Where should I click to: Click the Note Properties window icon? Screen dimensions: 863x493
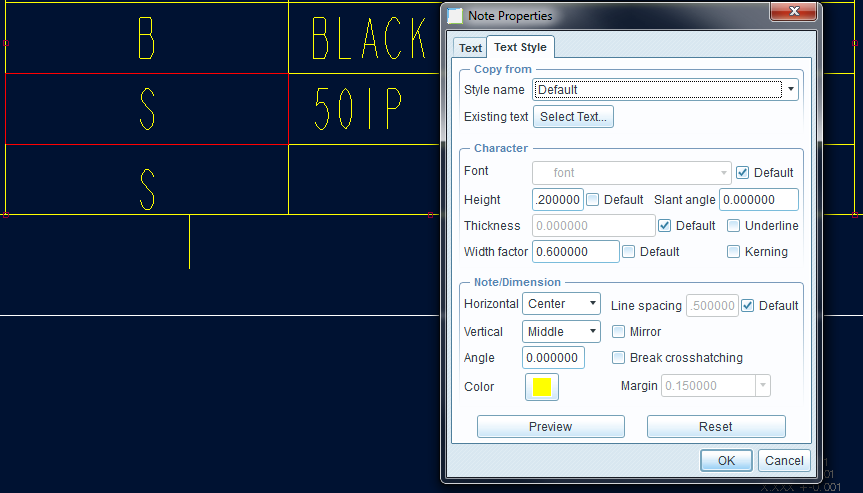click(x=455, y=16)
